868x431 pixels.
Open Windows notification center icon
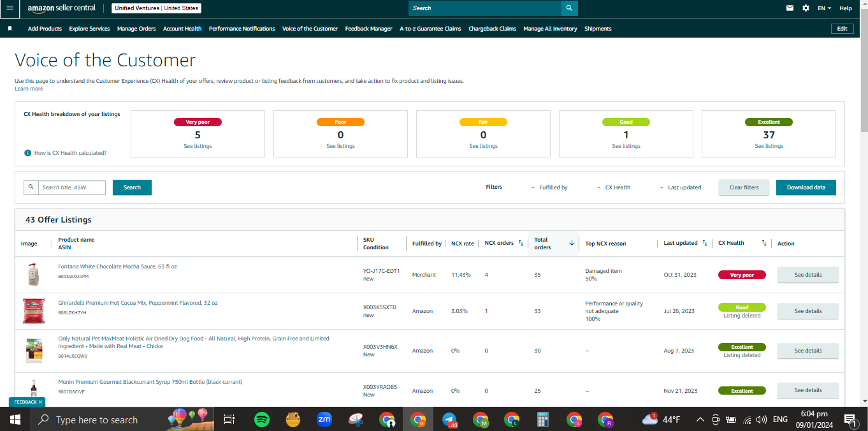(850, 420)
